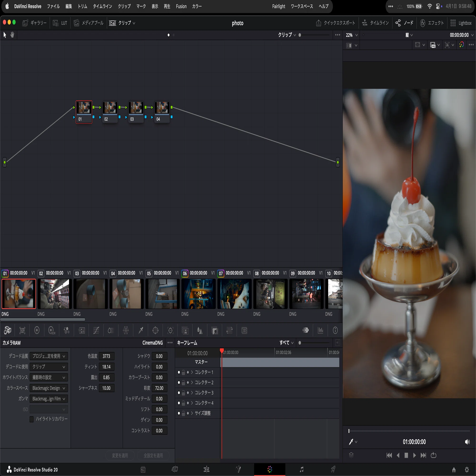Screen dimensions: 476x476
Task: Go to the Fusion page
Action: click(238, 469)
